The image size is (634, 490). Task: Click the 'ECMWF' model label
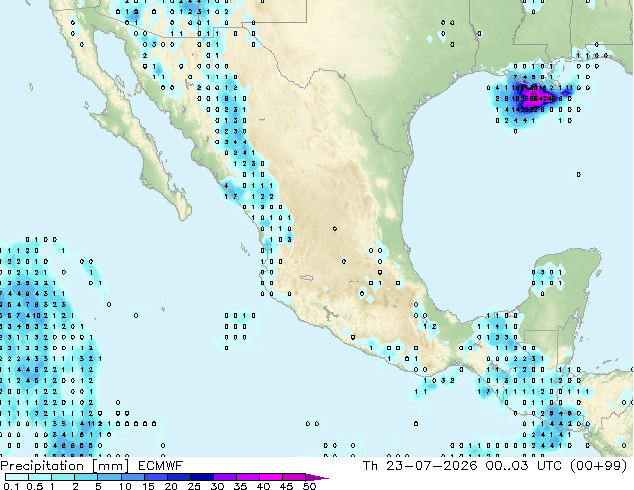[161, 466]
